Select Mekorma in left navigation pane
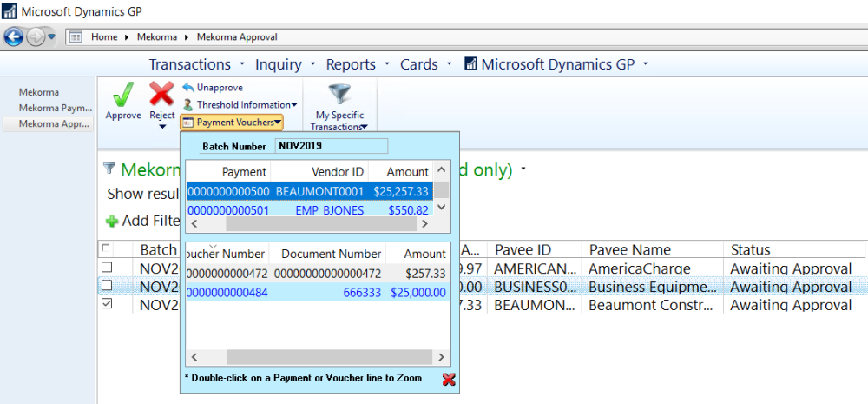Viewport: 868px width, 404px height. click(x=39, y=92)
